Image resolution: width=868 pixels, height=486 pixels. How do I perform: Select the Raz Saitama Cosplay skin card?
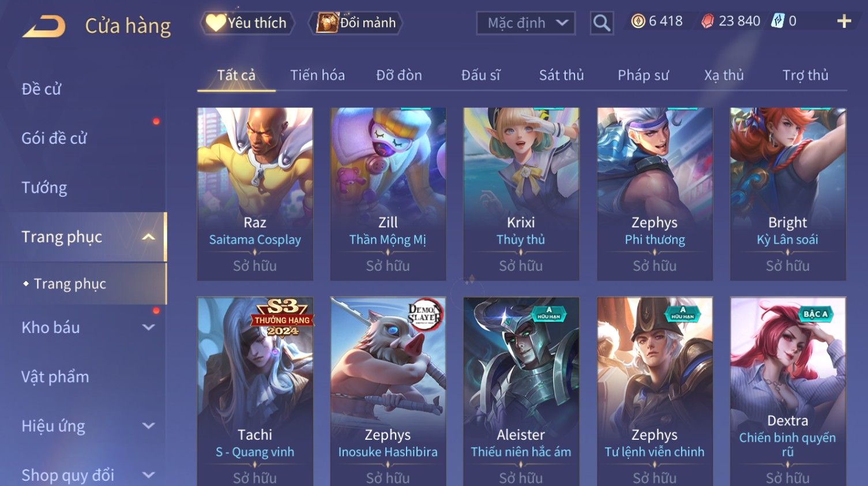pyautogui.click(x=255, y=194)
